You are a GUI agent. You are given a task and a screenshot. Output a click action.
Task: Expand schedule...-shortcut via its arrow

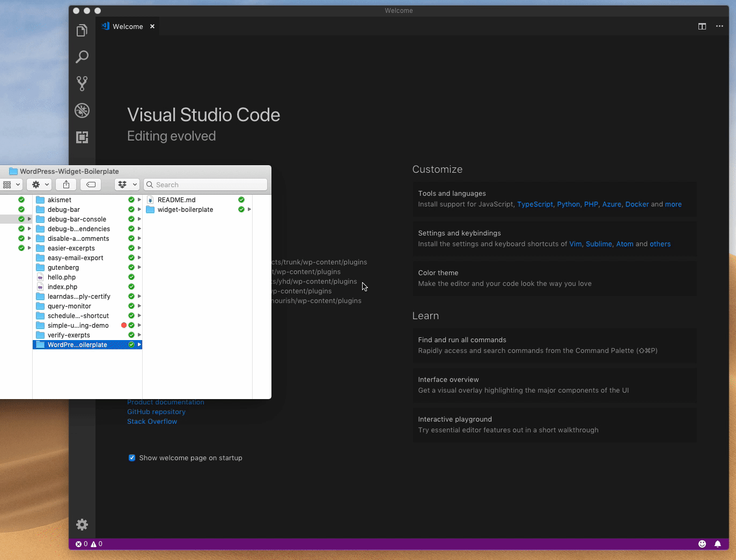click(139, 315)
